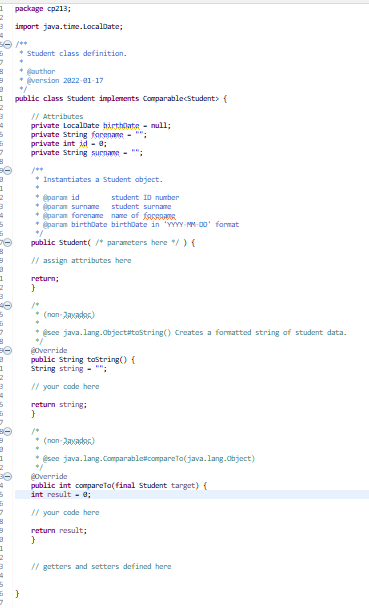Click the 'return;' statement in constructor
This screenshot has width=369, height=608.
pyautogui.click(x=45, y=279)
